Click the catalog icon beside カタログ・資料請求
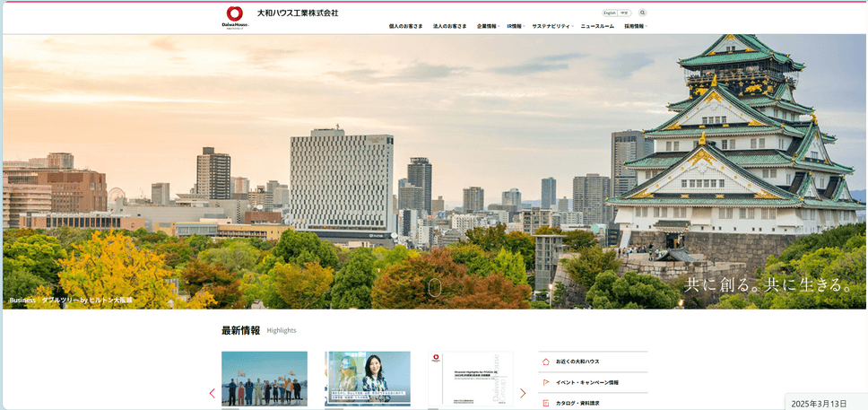Screen dimensions: 868x410 pos(545,403)
